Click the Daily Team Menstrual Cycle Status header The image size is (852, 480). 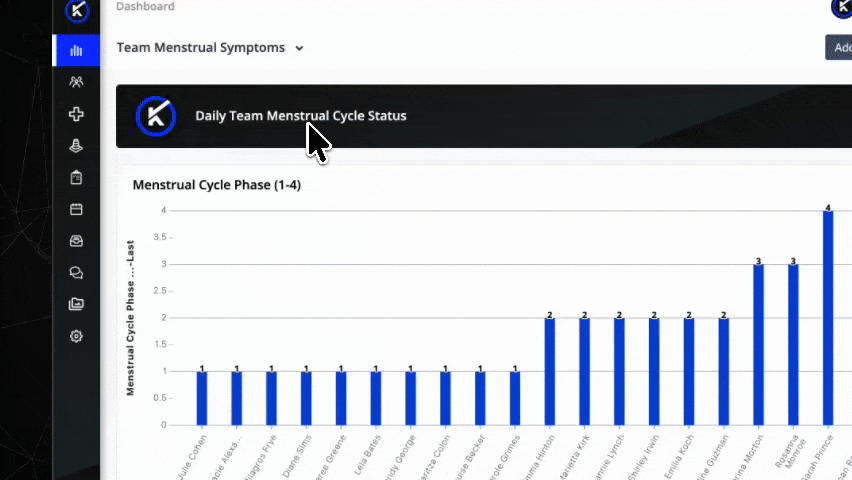(300, 116)
